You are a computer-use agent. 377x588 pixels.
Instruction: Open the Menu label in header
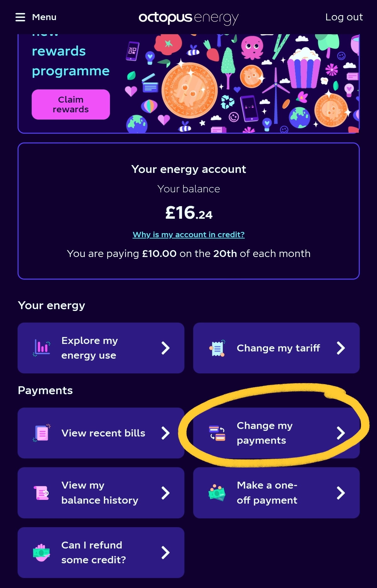(44, 17)
